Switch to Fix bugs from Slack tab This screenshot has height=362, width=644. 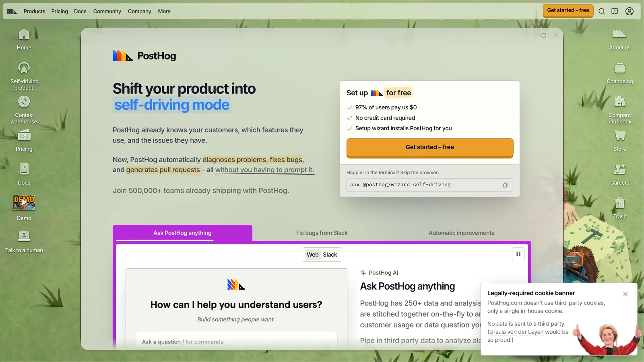pos(322,233)
